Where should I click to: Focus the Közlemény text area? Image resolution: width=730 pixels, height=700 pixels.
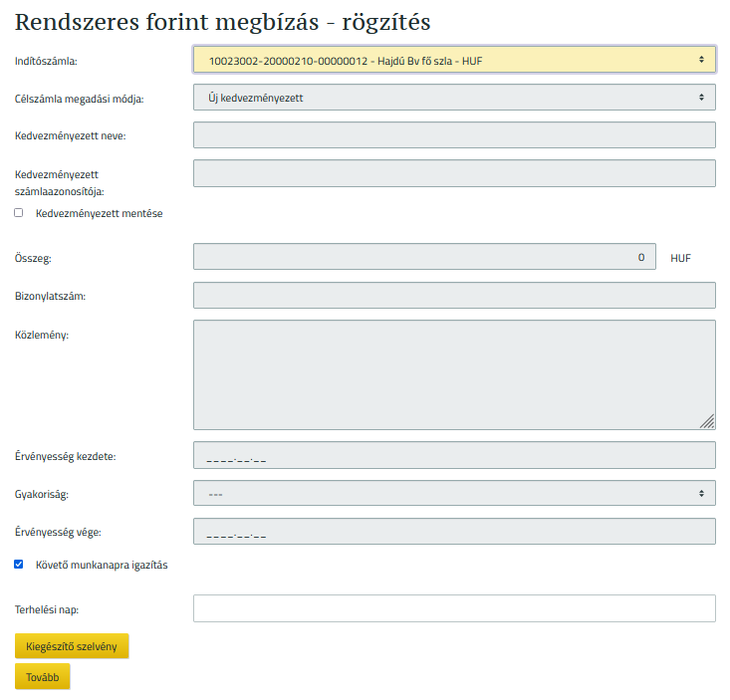point(454,374)
